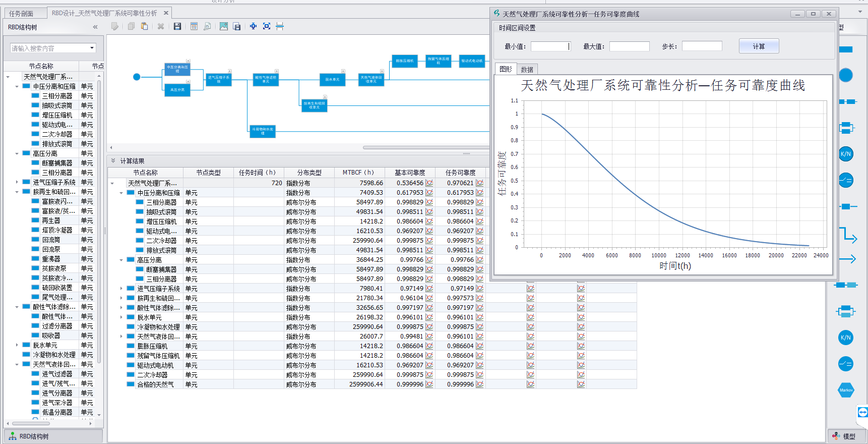Click the fit-to-window icon in the toolbar
Screen dimensions: 868x444
tap(267, 26)
